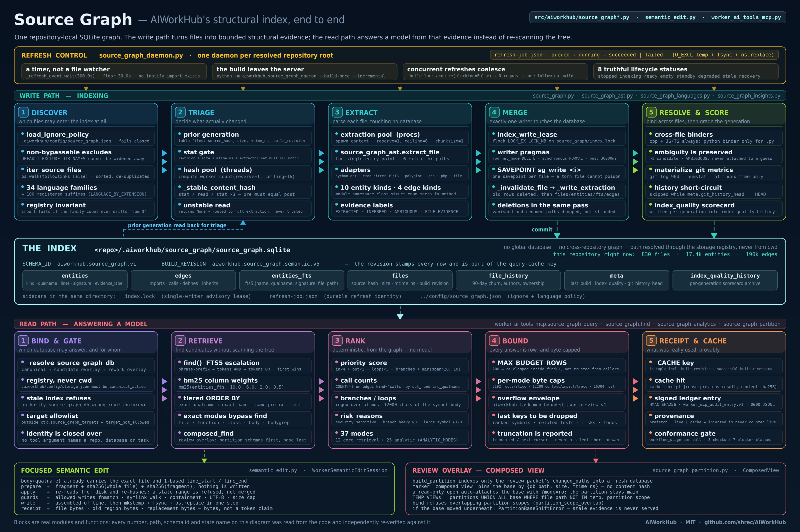
Task: Click the source_graph.sqlite path beside THE INDEX
Action: (x=192, y=250)
